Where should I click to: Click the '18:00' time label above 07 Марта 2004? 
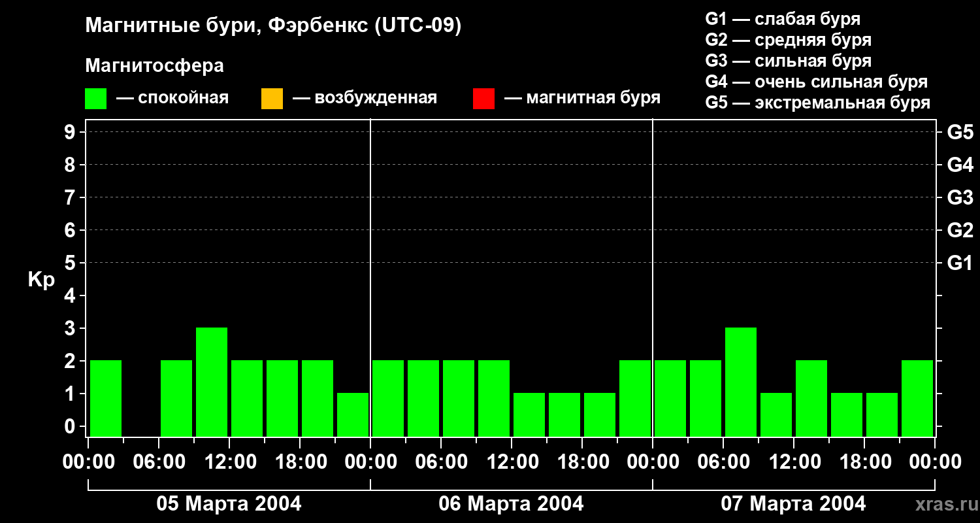[x=864, y=462]
